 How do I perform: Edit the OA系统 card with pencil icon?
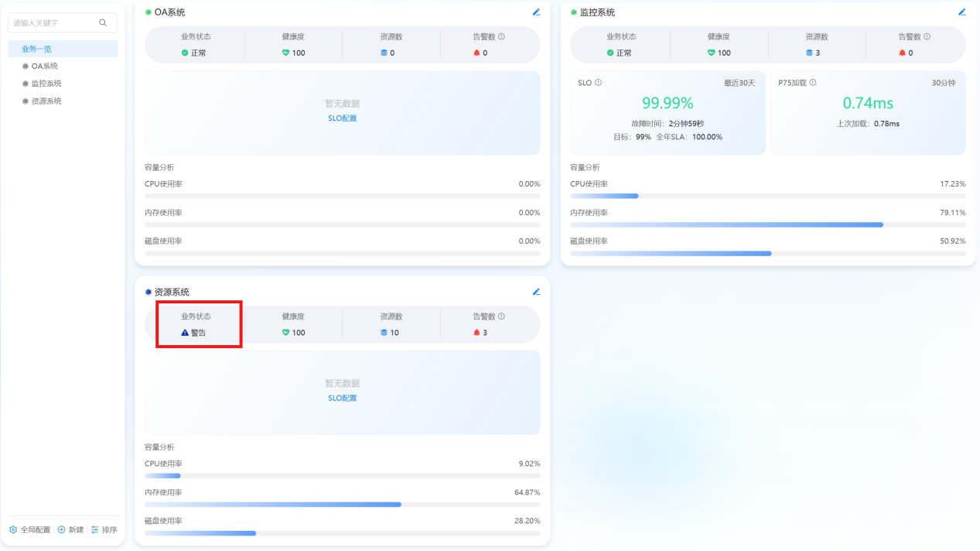(x=536, y=12)
